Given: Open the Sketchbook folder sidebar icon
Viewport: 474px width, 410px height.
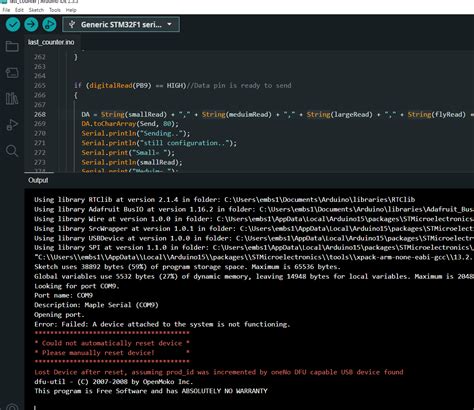Looking at the screenshot, I should tap(12, 46).
